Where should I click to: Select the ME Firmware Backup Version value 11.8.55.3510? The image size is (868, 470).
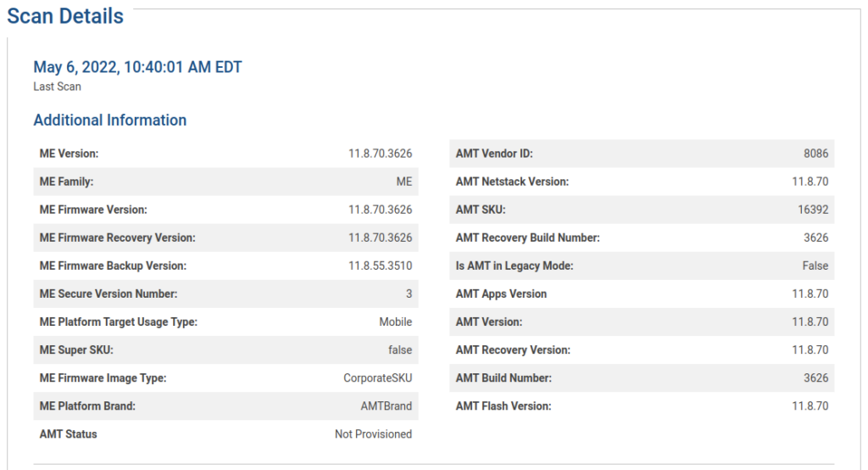tap(380, 266)
